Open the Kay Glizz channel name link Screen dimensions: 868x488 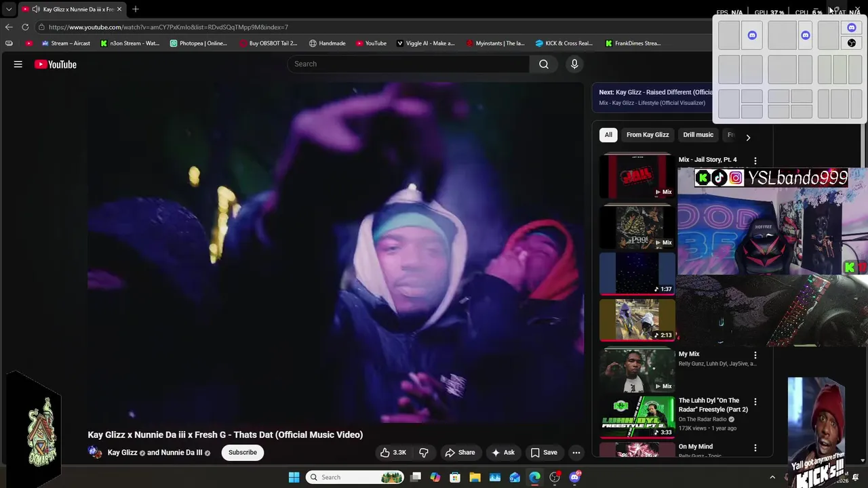click(x=122, y=453)
